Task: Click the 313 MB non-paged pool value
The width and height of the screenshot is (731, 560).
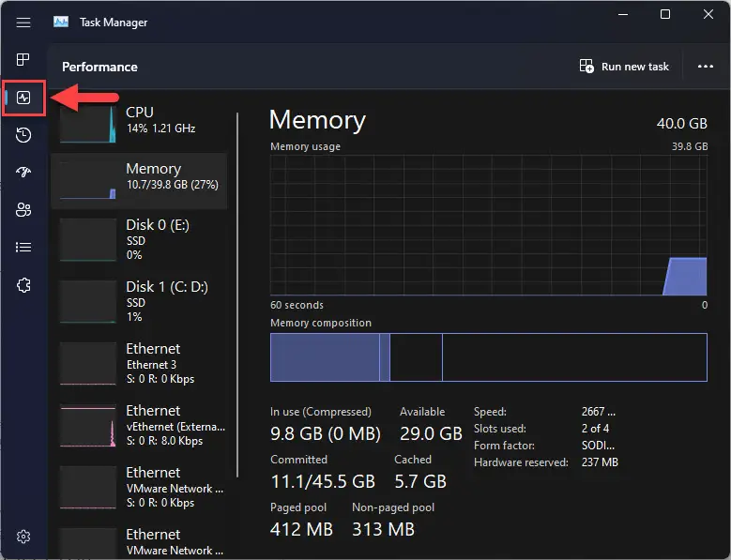Action: tap(383, 529)
